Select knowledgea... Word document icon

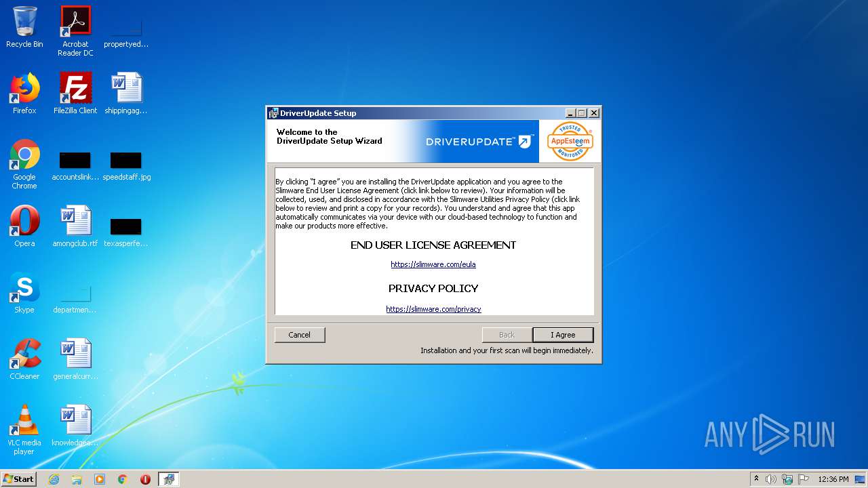pos(75,426)
